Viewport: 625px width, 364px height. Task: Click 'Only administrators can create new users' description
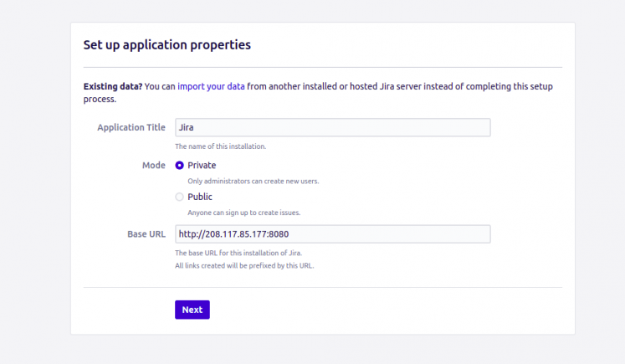click(x=253, y=181)
